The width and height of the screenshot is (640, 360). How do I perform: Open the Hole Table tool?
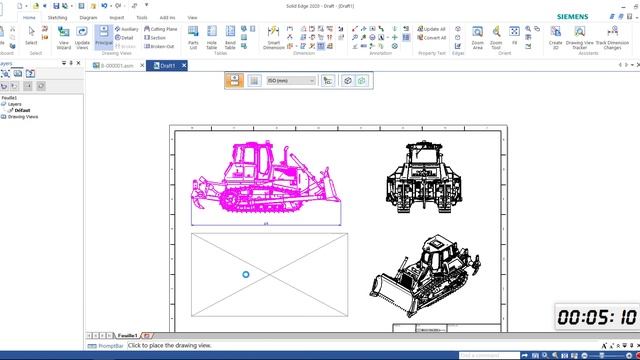point(211,38)
